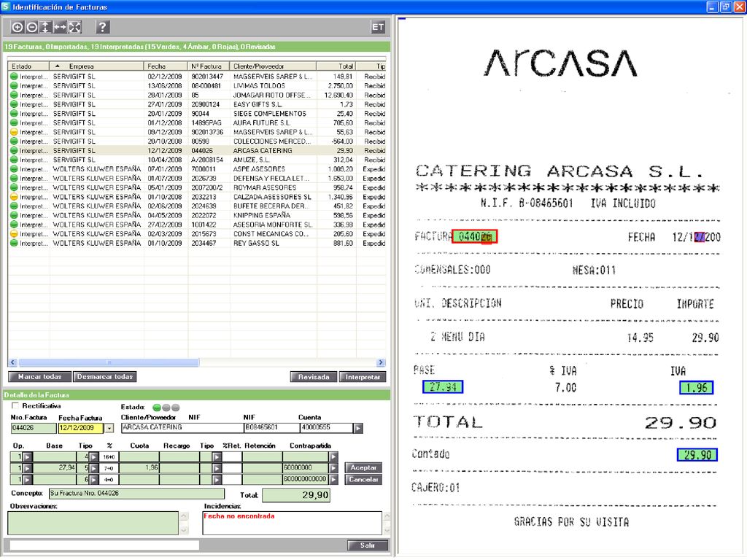Image resolution: width=747 pixels, height=560 pixels.
Task: Open Contrapartida arrow for 600000000000 row
Action: point(333,480)
